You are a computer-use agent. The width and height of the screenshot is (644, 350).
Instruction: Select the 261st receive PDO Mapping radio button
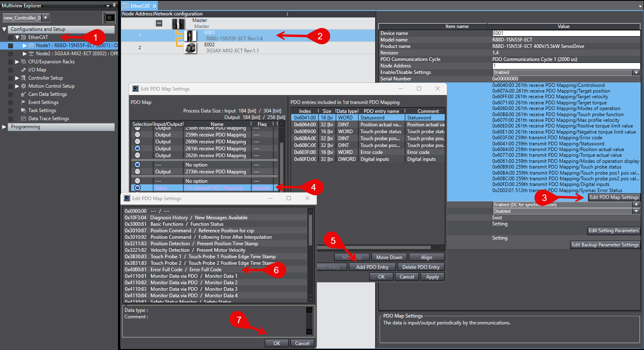point(137,148)
